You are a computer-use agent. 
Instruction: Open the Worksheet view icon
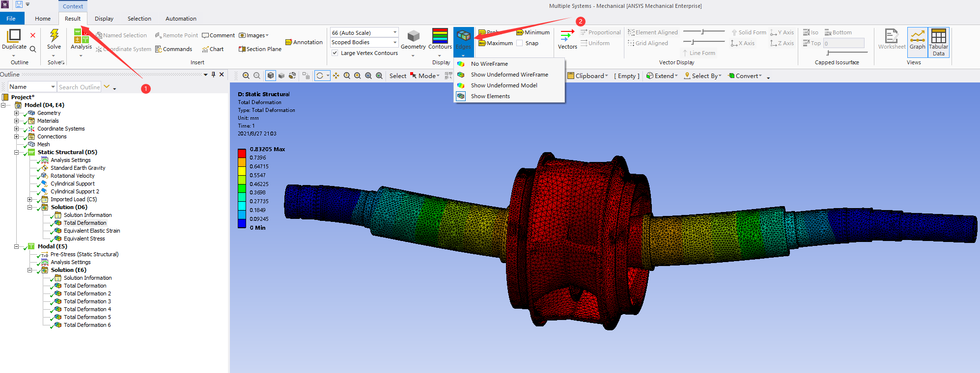(x=891, y=37)
